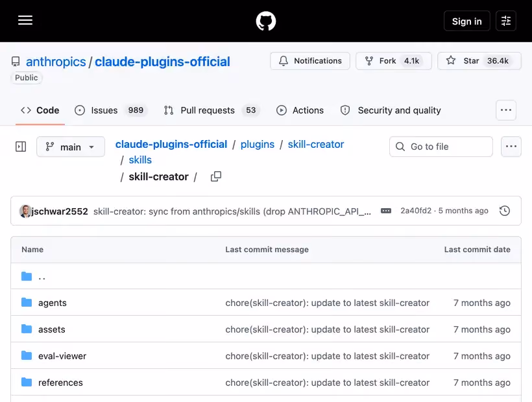The width and height of the screenshot is (532, 402).
Task: Open the references folder icon
Action: point(27,382)
